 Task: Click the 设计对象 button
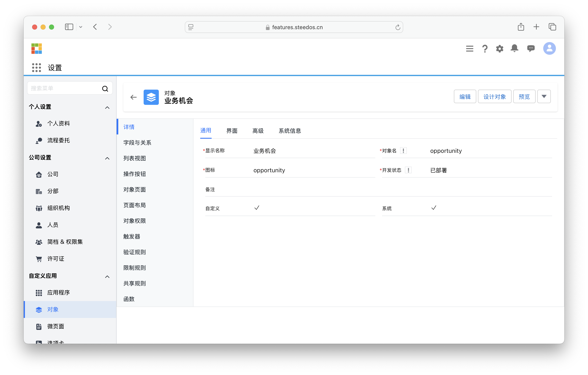(x=494, y=97)
